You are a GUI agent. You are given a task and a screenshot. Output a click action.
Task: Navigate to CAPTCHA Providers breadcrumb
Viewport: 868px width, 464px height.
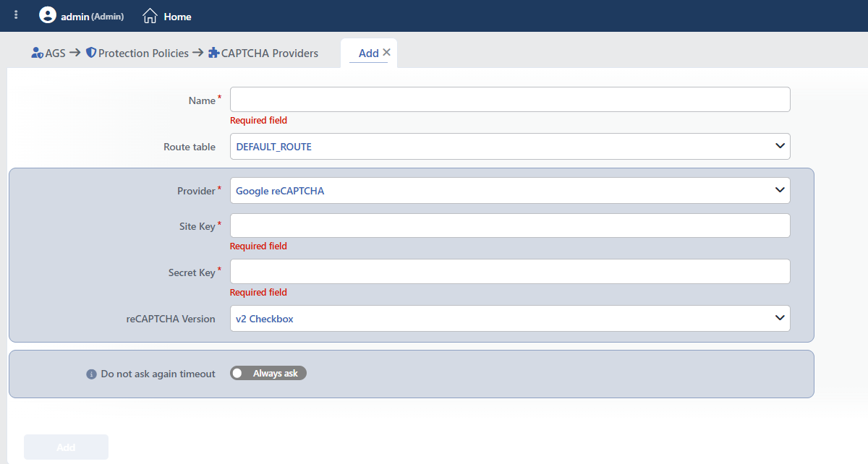click(x=270, y=53)
